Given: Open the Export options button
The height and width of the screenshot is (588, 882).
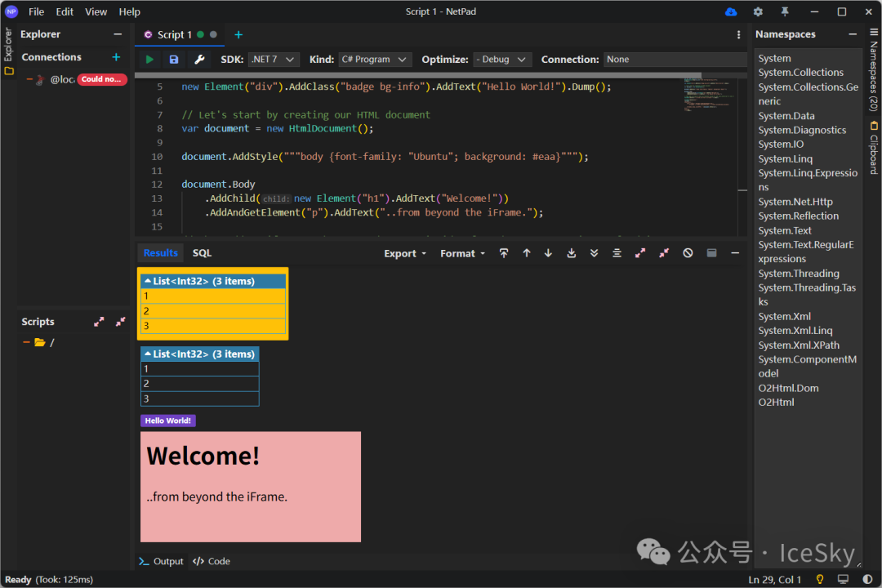Looking at the screenshot, I should pyautogui.click(x=405, y=253).
